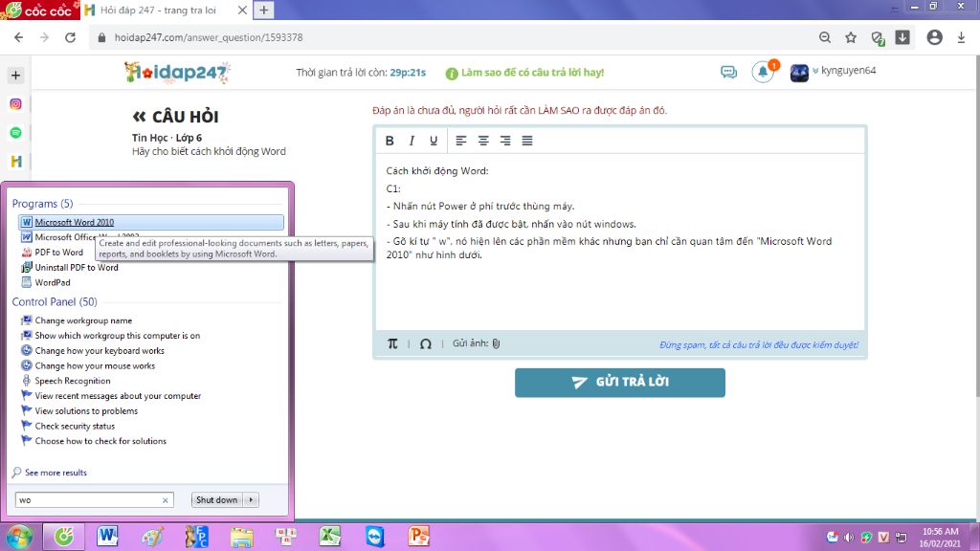The width and height of the screenshot is (980, 551).
Task: Click the Programs (5) group header
Action: [42, 204]
